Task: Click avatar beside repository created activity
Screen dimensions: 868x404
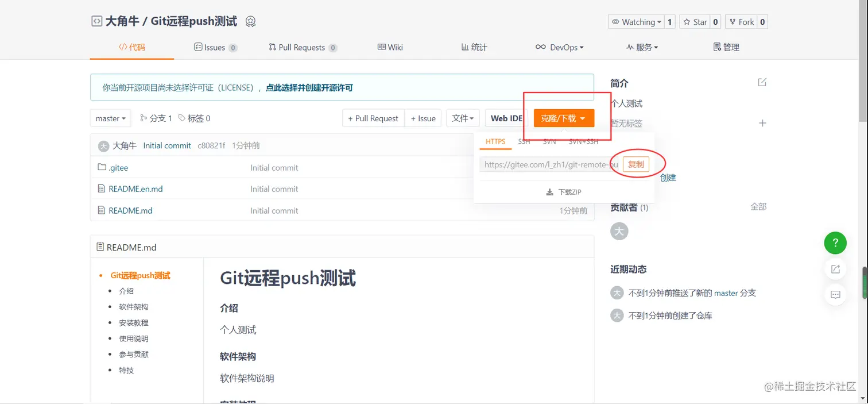Action: [x=617, y=315]
